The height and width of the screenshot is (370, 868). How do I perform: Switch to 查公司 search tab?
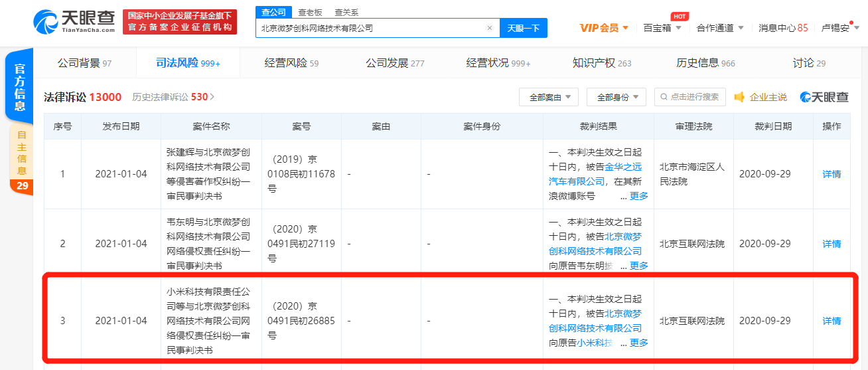pyautogui.click(x=273, y=12)
